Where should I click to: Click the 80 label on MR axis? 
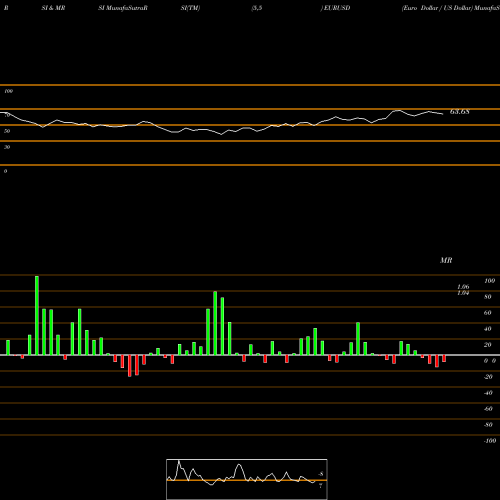coord(488,297)
